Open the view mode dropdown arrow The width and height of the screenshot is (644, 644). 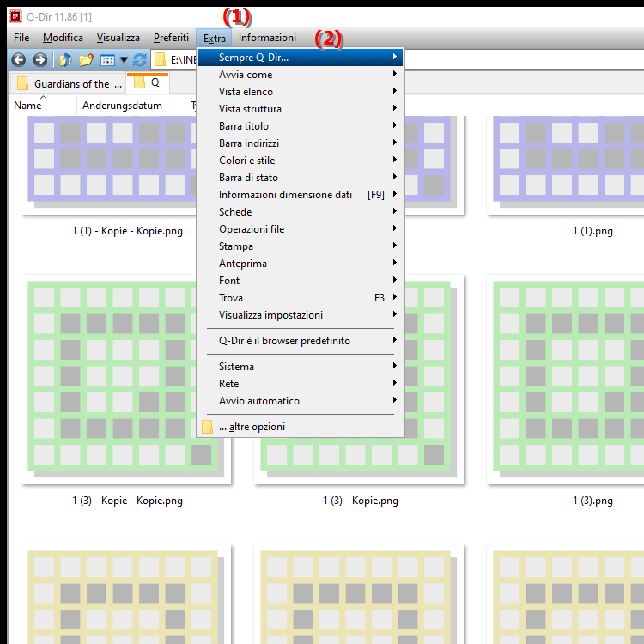(124, 60)
